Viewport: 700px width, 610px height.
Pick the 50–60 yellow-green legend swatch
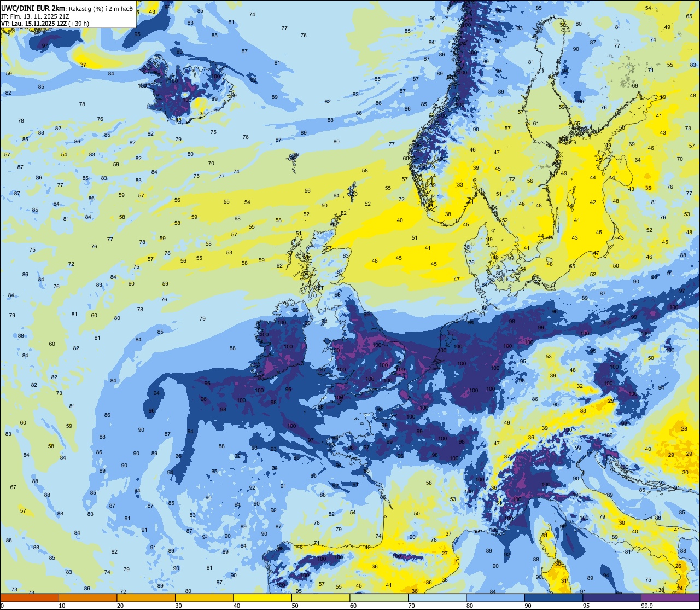320,597
